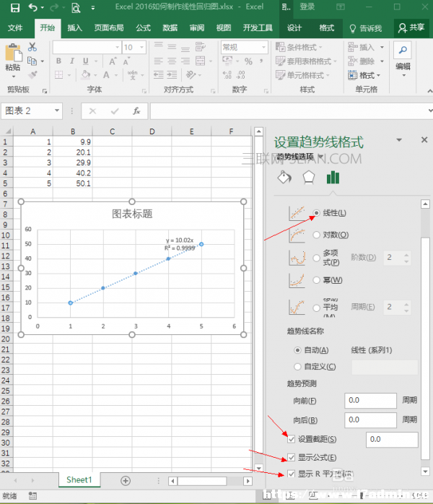
Task: Click the Paste button
Action: coord(13,61)
